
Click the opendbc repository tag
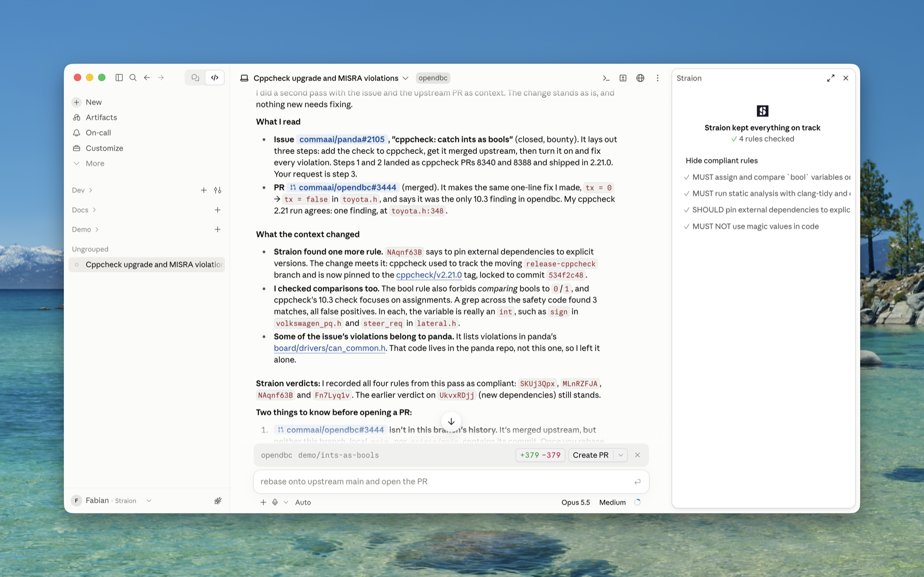433,78
